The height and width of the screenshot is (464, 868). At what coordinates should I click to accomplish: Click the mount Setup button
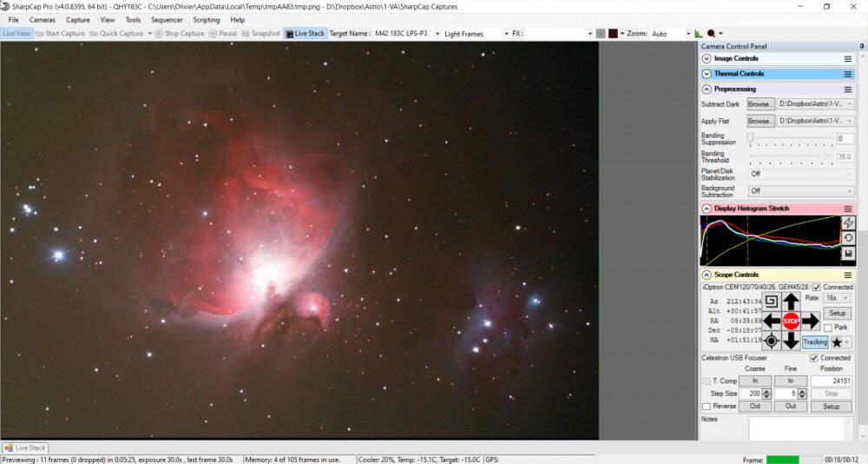click(837, 313)
